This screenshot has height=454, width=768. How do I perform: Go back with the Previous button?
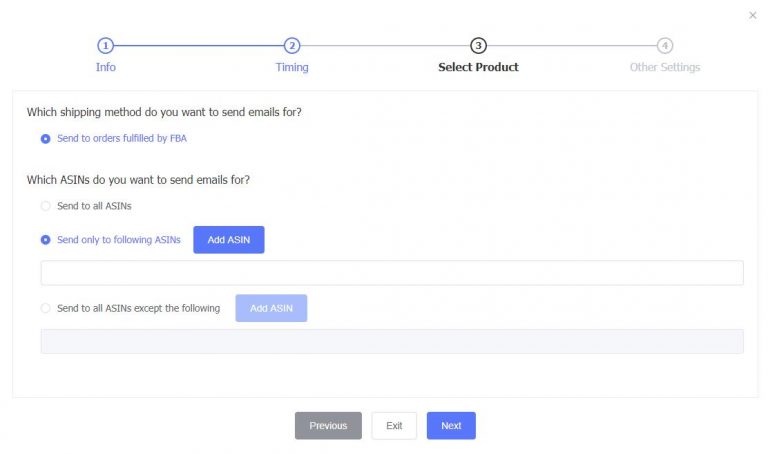pos(328,426)
